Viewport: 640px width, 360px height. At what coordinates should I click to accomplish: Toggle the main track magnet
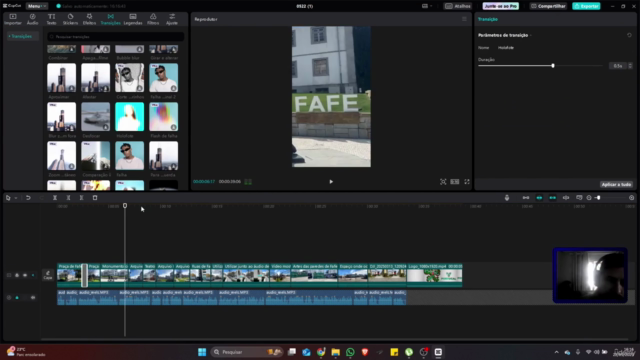click(x=526, y=198)
